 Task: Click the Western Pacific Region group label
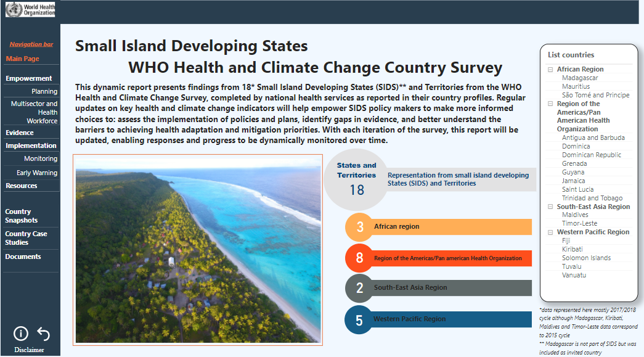(x=593, y=232)
